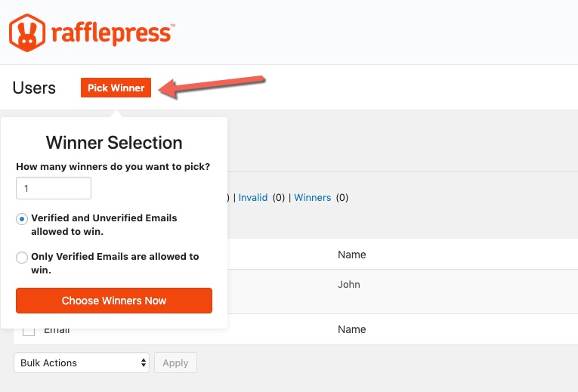Sort by the Name column header
Screen dimensions: 578x392
pos(351,255)
